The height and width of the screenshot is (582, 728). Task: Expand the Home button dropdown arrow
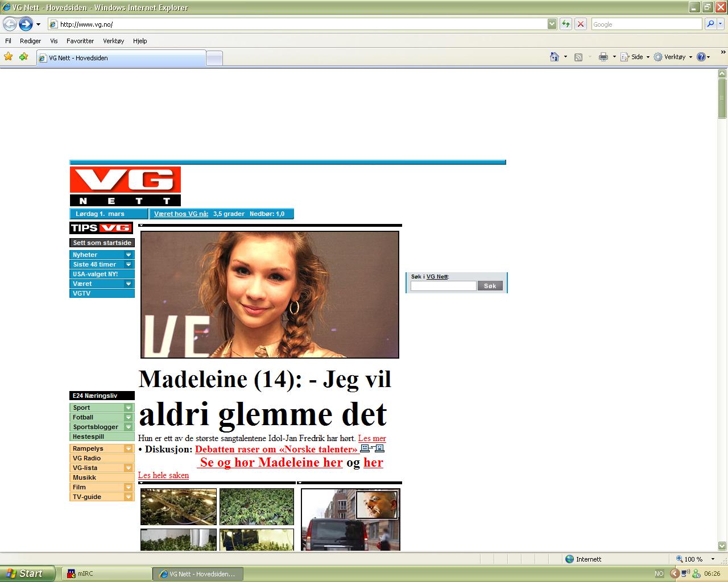pyautogui.click(x=565, y=57)
